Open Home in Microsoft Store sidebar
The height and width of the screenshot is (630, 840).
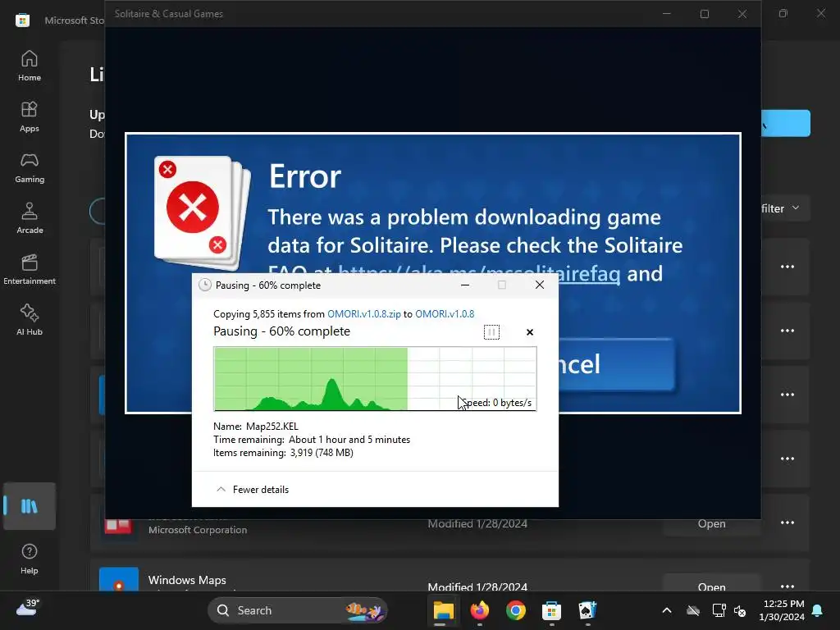(30, 66)
